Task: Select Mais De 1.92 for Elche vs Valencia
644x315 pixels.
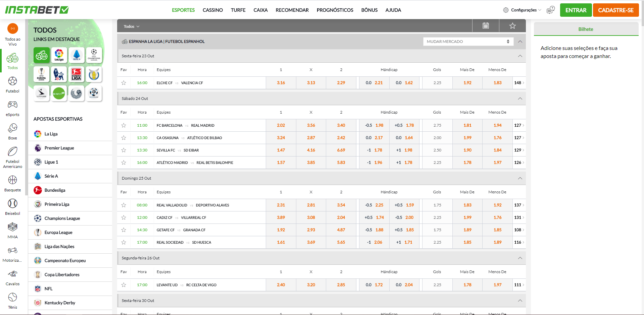Action: coord(467,83)
